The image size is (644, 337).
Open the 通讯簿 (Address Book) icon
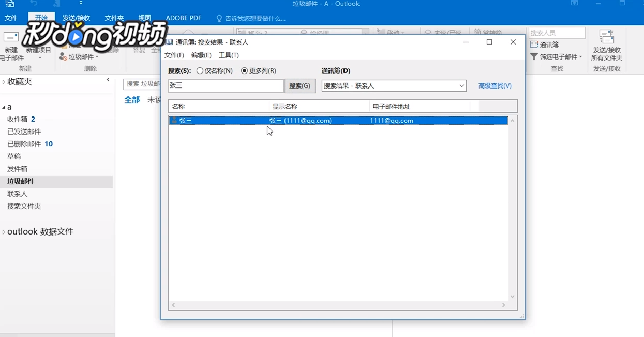[x=534, y=43]
